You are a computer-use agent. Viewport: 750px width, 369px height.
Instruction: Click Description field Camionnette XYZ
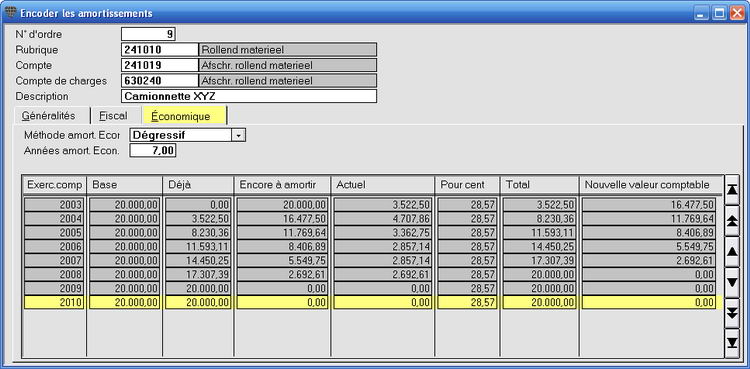pyautogui.click(x=249, y=96)
